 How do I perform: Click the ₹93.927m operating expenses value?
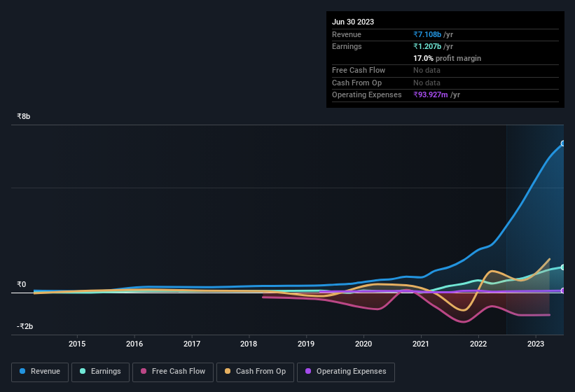431,94
